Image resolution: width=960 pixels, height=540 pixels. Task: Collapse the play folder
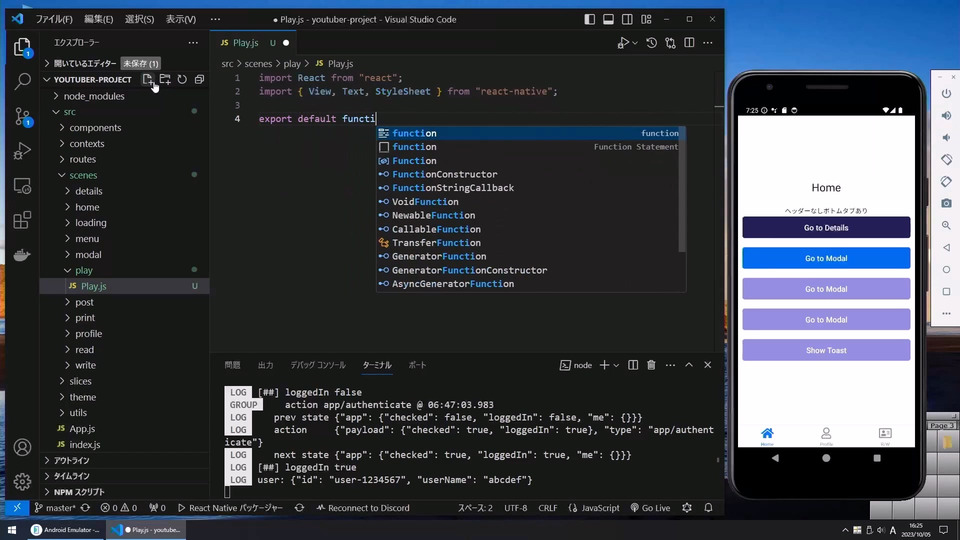tap(84, 270)
